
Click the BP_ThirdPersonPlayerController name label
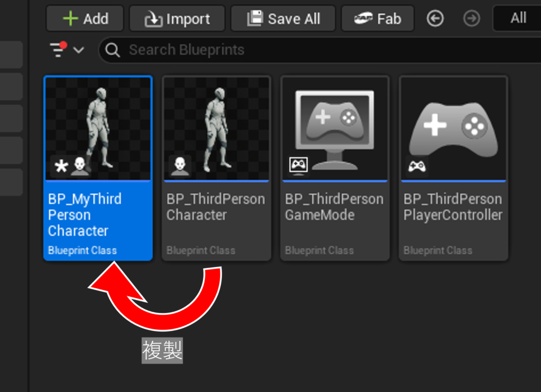(453, 207)
